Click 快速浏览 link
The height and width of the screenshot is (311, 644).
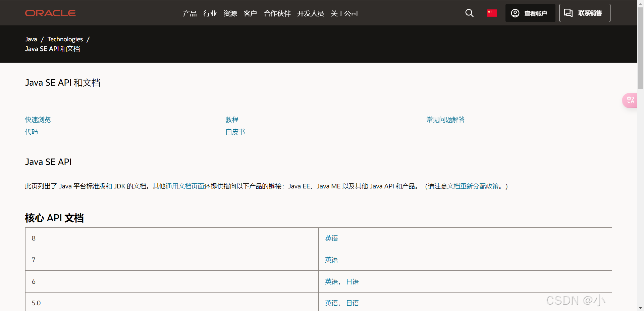click(x=38, y=120)
